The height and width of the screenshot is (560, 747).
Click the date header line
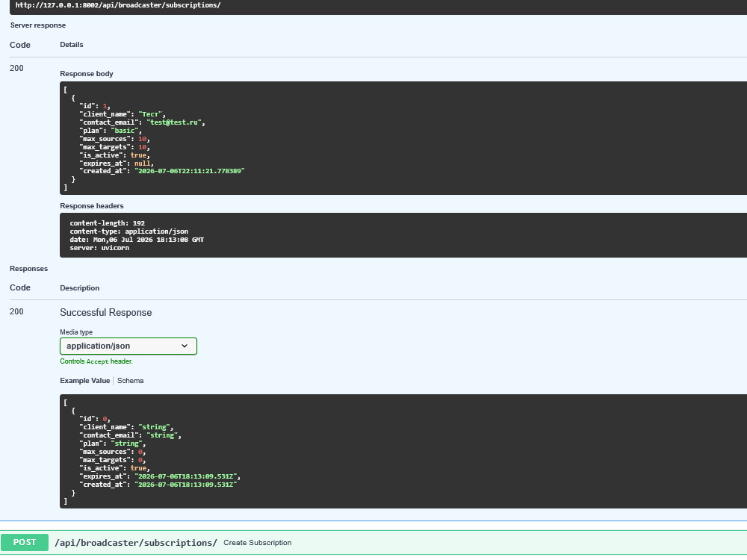point(137,240)
